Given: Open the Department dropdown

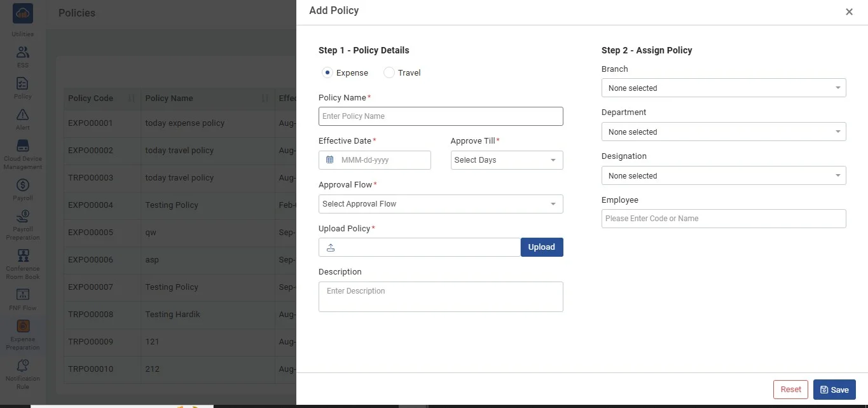Looking at the screenshot, I should tap(723, 132).
